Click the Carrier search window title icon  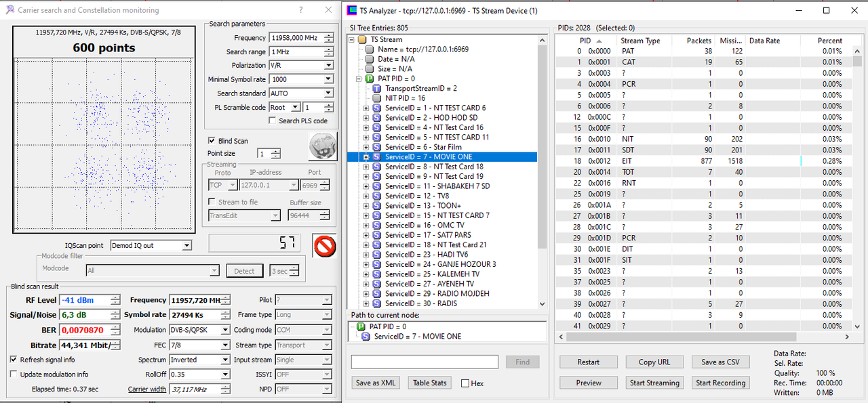click(x=9, y=10)
